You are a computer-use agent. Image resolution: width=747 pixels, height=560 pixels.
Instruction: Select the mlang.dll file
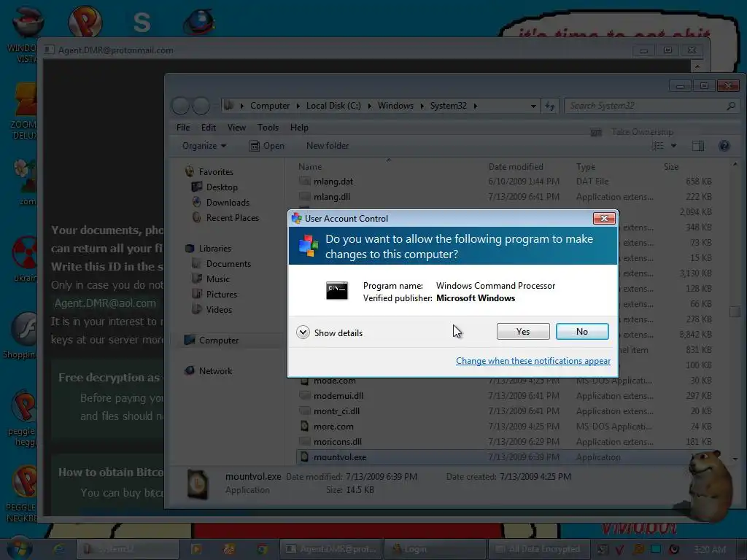tap(332, 197)
